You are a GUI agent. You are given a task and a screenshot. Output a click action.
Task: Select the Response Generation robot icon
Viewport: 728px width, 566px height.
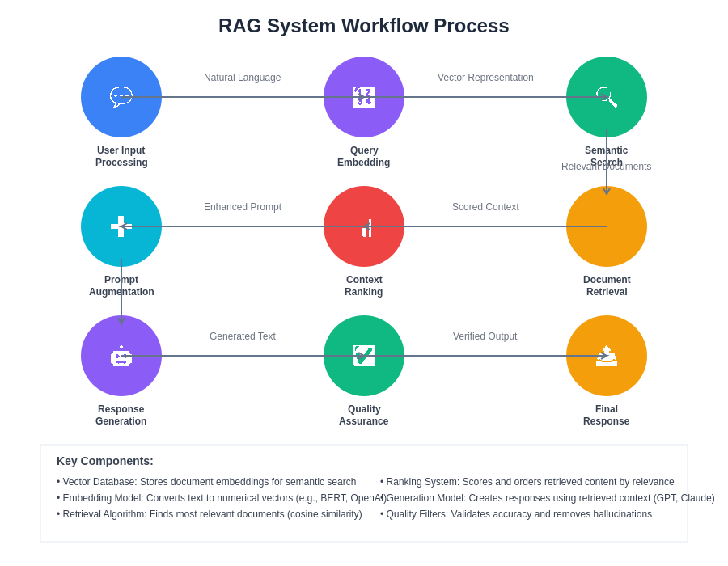click(x=121, y=356)
